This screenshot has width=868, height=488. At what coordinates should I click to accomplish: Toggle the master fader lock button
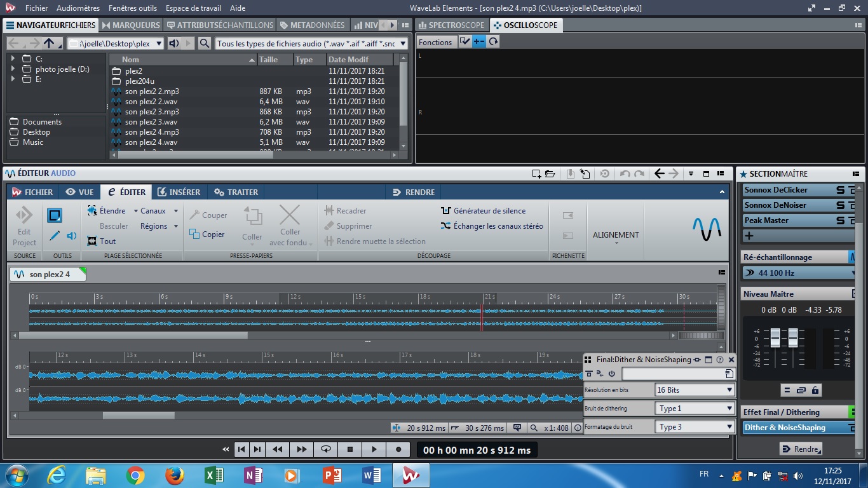point(815,390)
